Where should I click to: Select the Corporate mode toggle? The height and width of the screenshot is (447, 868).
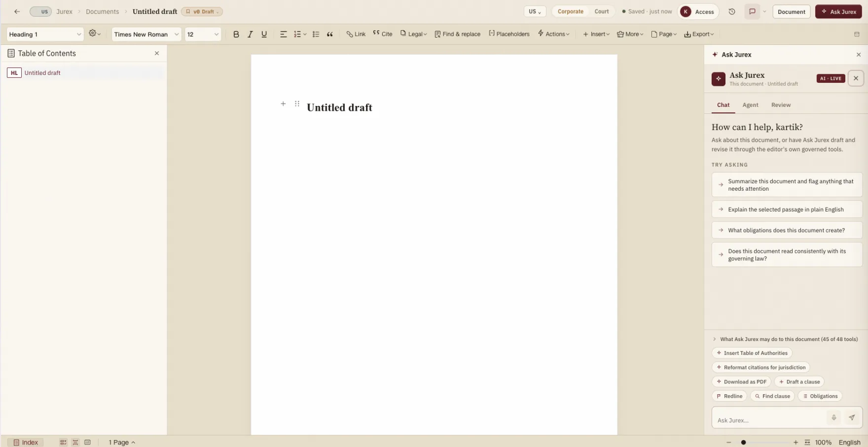click(x=571, y=11)
